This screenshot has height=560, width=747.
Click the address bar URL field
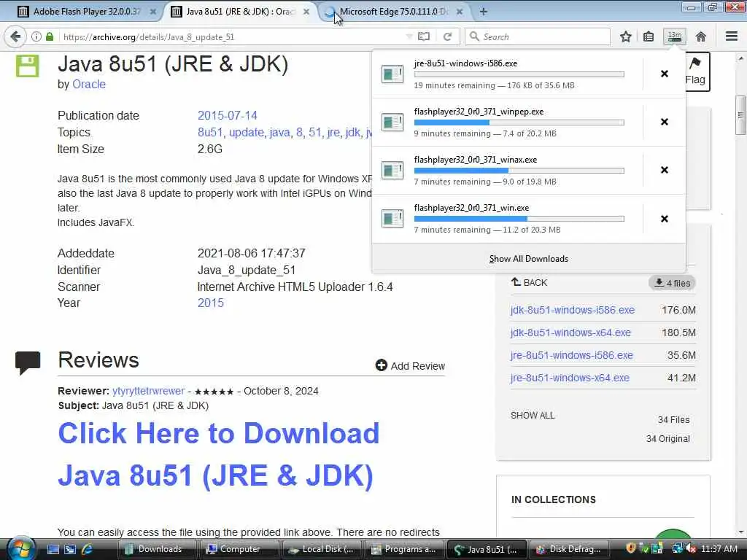233,36
